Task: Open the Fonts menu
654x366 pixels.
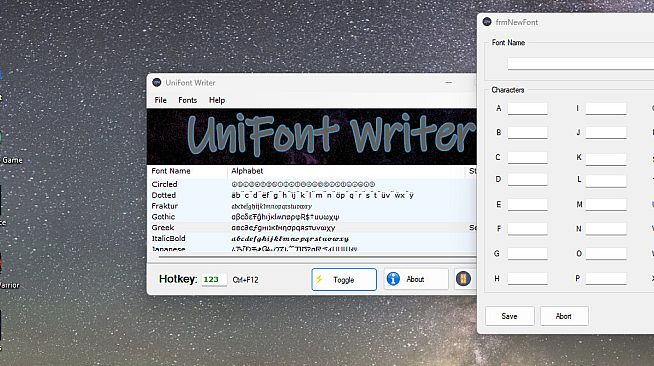Action: 187,100
